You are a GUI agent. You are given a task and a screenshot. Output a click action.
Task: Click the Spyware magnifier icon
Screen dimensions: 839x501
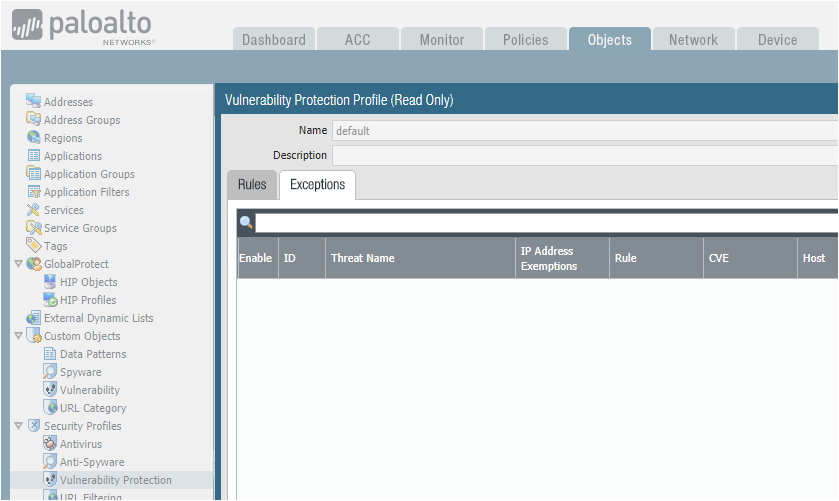(x=50, y=371)
